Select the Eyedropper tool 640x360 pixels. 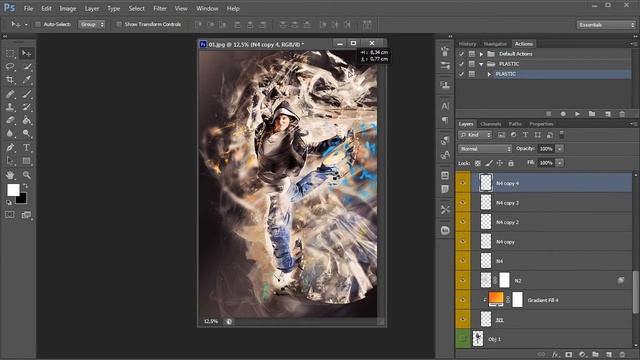tap(27, 80)
